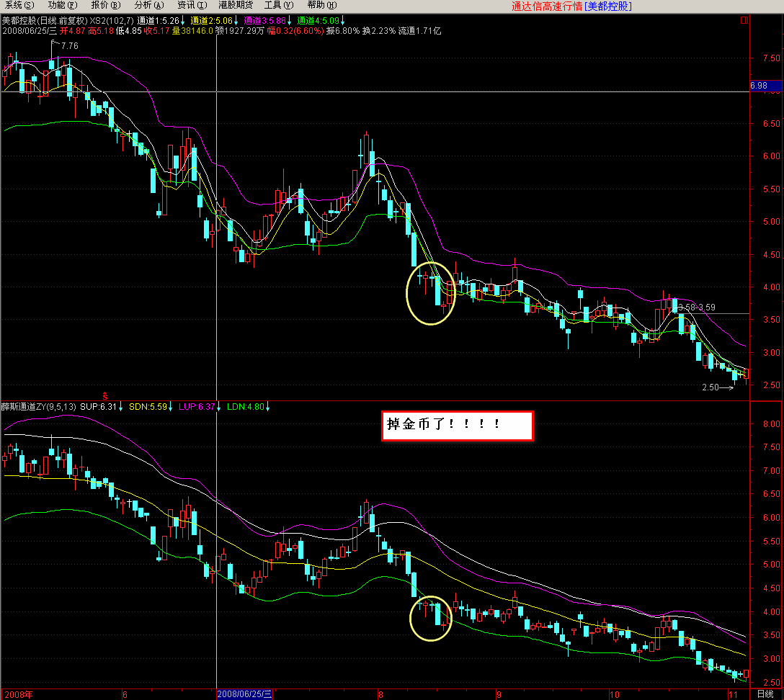Click the arrow icon beside SDN:5.59
The image size is (784, 700).
coord(170,407)
